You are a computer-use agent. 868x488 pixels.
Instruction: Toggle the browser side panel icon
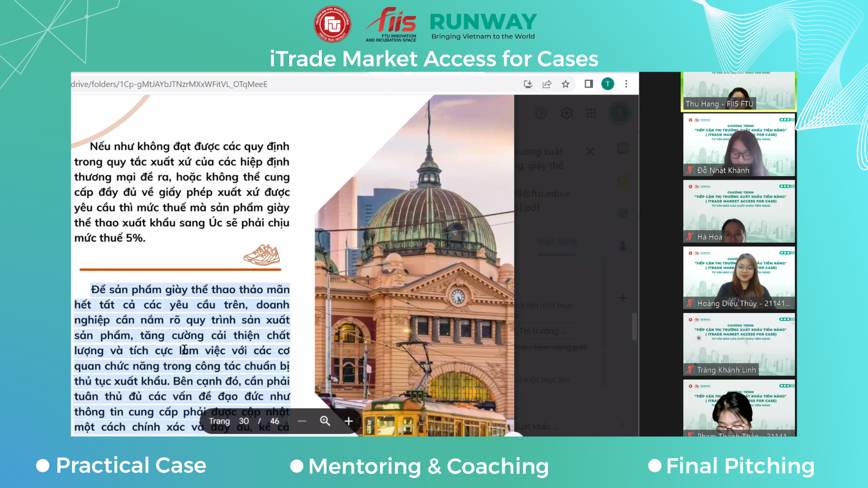[x=589, y=84]
